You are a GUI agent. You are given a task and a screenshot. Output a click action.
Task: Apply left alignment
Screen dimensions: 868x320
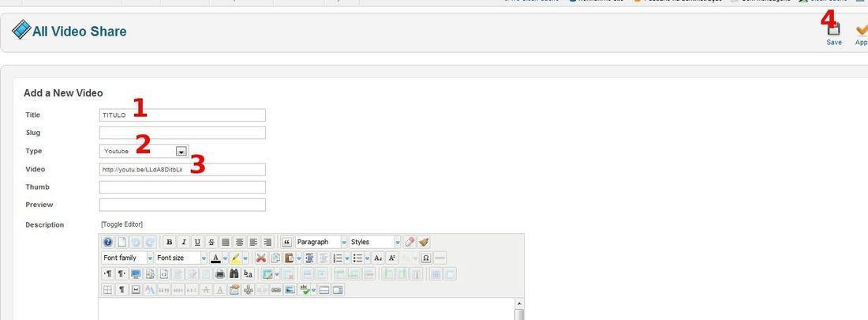[x=253, y=242]
